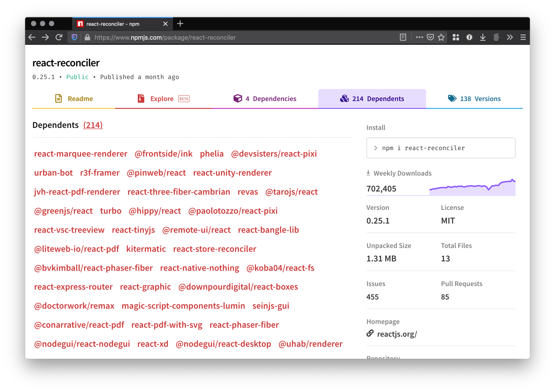Open @bvkimball/react-phaser-fiber package

click(x=93, y=268)
